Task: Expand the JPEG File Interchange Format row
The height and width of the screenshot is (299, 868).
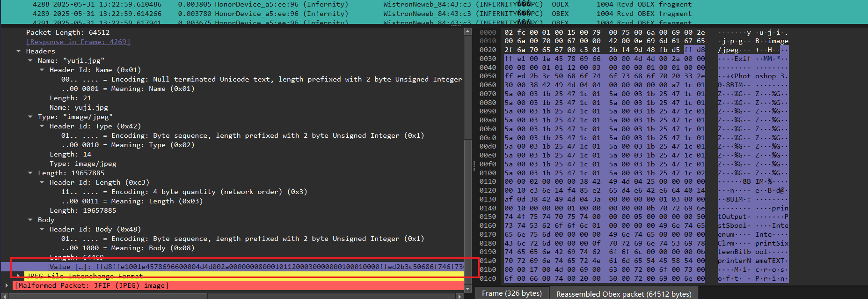Action: [x=18, y=276]
